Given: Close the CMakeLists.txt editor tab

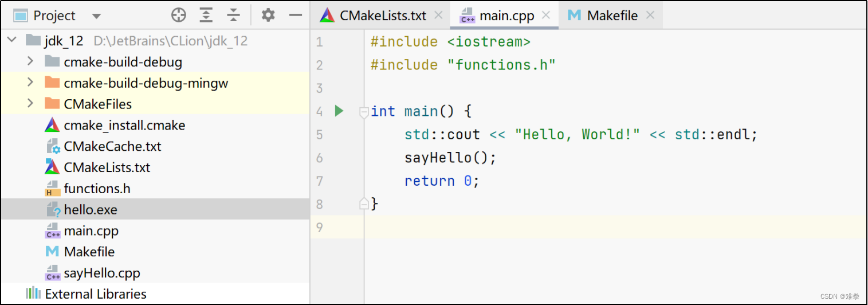Looking at the screenshot, I should click(438, 15).
